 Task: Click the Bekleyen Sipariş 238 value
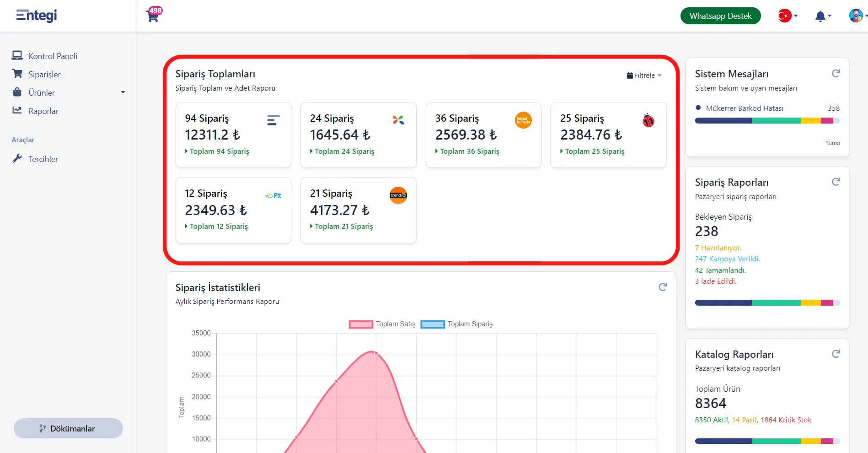pyautogui.click(x=707, y=232)
